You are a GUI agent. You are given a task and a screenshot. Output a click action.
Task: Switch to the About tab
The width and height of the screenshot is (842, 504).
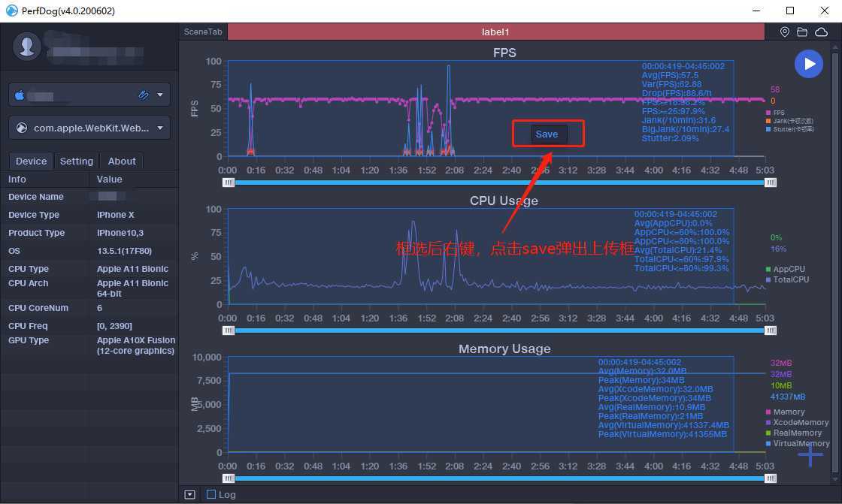pyautogui.click(x=122, y=161)
